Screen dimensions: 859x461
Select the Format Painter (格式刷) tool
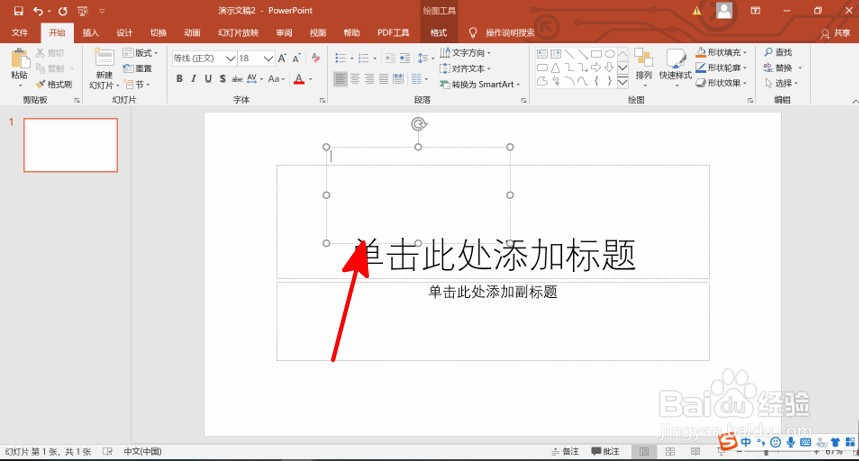point(54,84)
